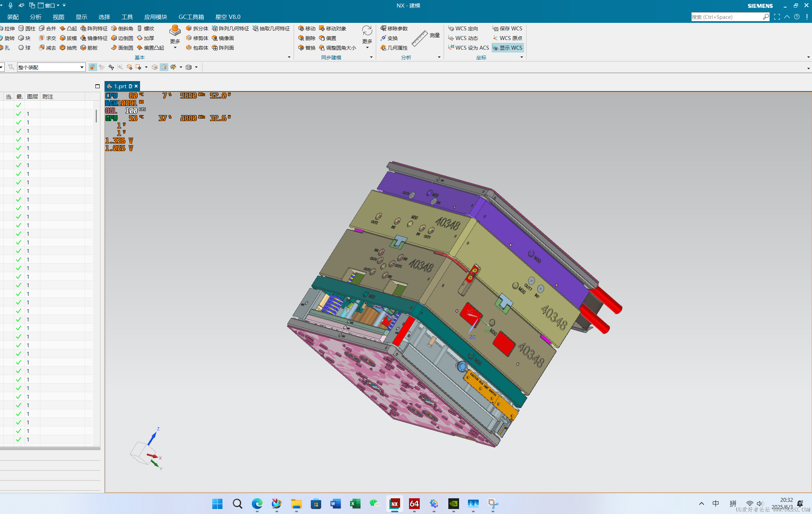Expand the 基本 group options arrow
812x514 pixels.
(x=289, y=57)
